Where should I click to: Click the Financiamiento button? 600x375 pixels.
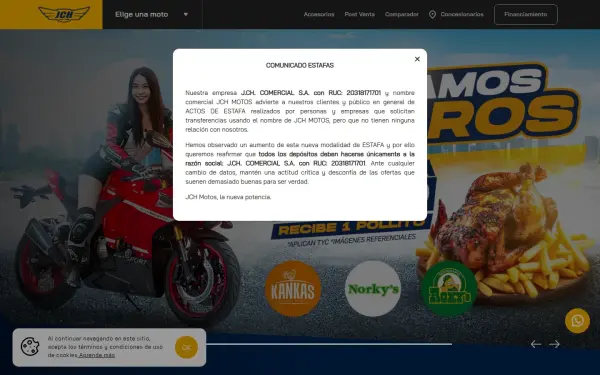tap(525, 15)
